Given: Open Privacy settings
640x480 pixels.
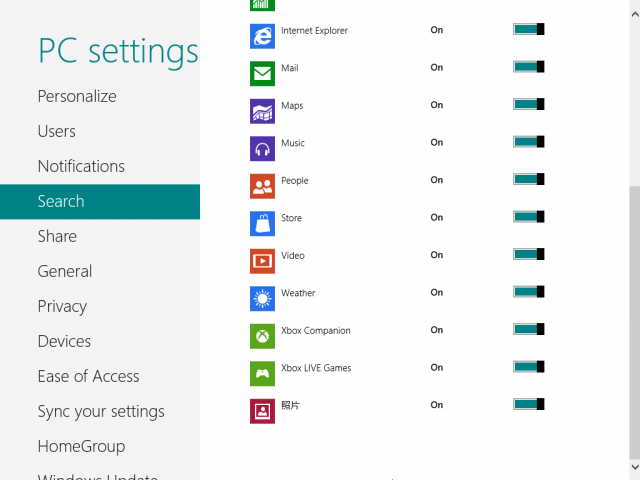Looking at the screenshot, I should [62, 307].
